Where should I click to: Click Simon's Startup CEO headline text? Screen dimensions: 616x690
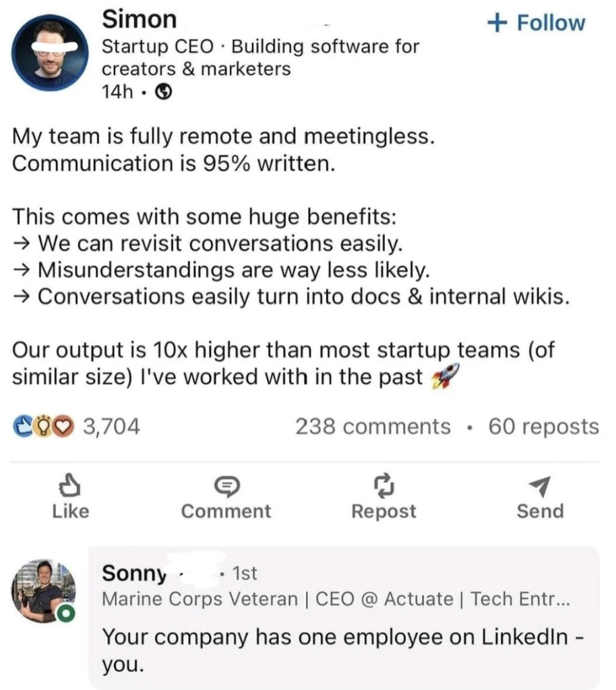(x=260, y=57)
